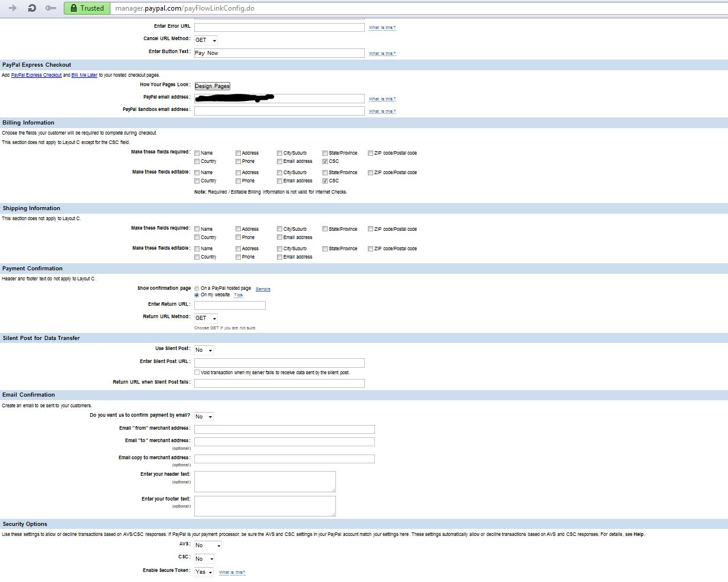Screen dimensions: 728x582
Task: Open the Bill Me Later link
Action: [84, 75]
